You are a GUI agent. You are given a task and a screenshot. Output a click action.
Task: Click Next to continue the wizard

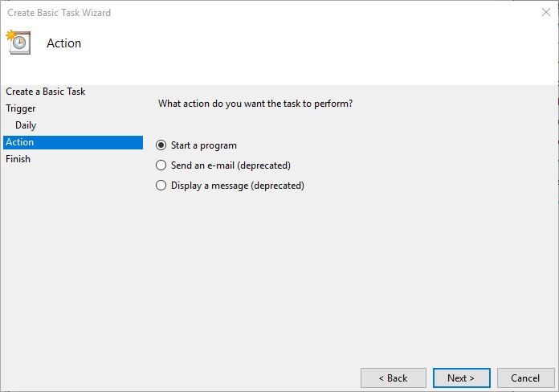click(460, 378)
